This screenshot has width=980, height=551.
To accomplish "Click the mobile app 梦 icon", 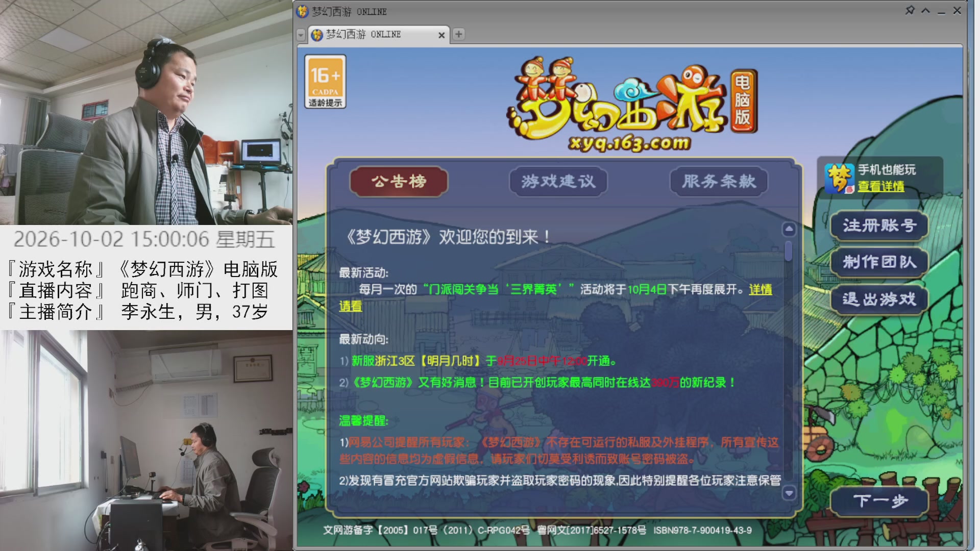I will point(839,179).
